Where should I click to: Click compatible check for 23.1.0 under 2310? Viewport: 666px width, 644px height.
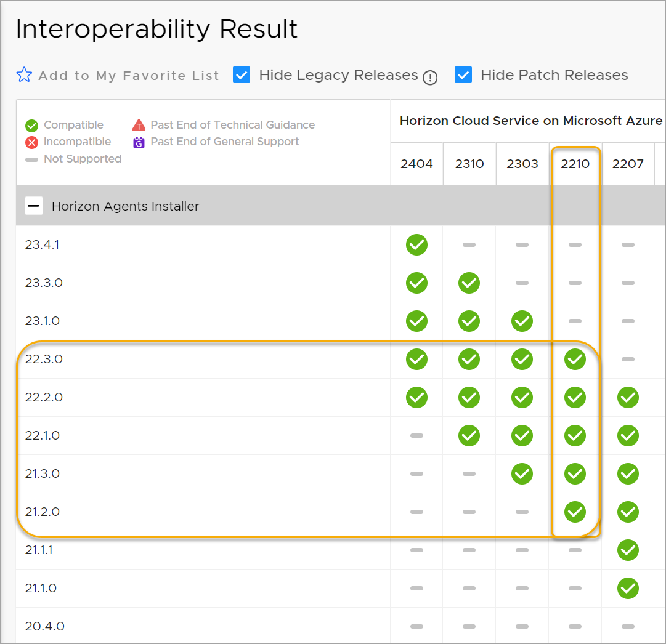pyautogui.click(x=469, y=321)
